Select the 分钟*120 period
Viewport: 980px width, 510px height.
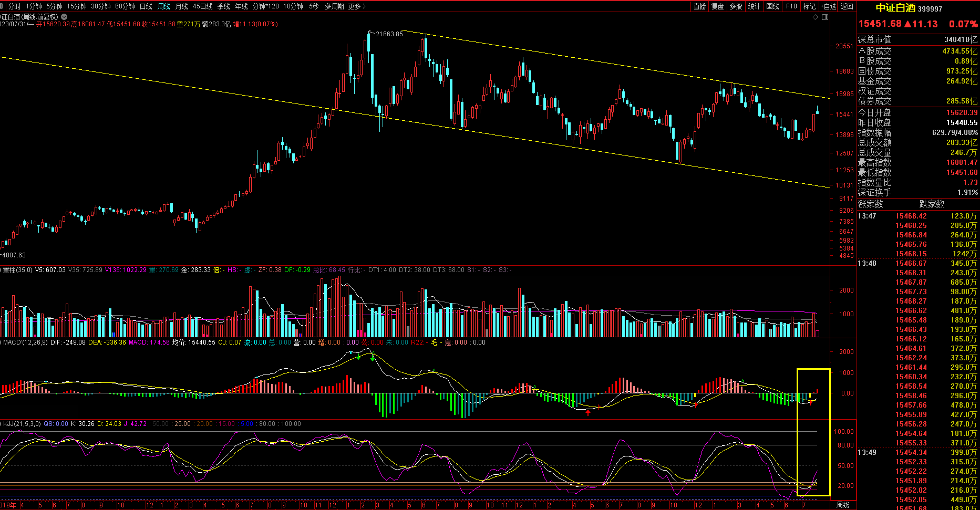coord(266,6)
